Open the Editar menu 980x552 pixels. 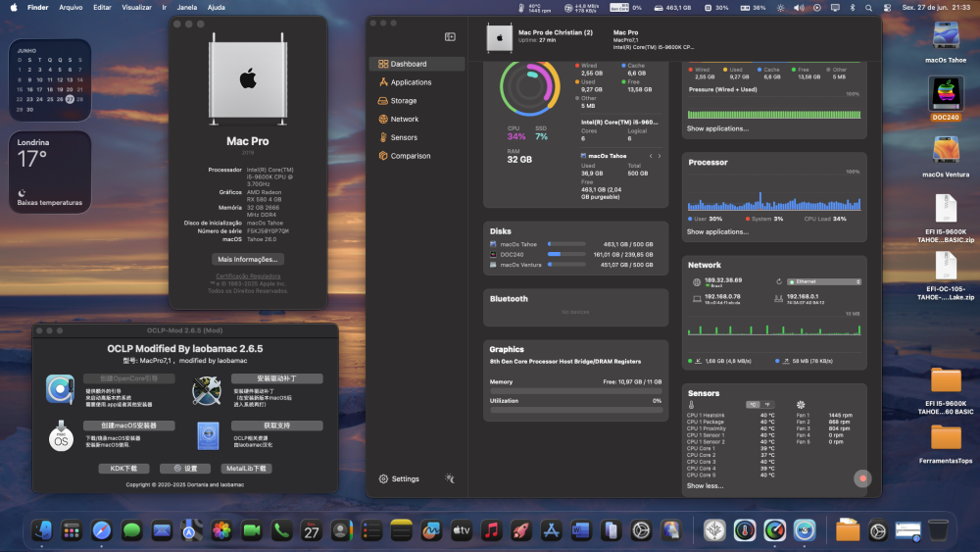tap(102, 8)
